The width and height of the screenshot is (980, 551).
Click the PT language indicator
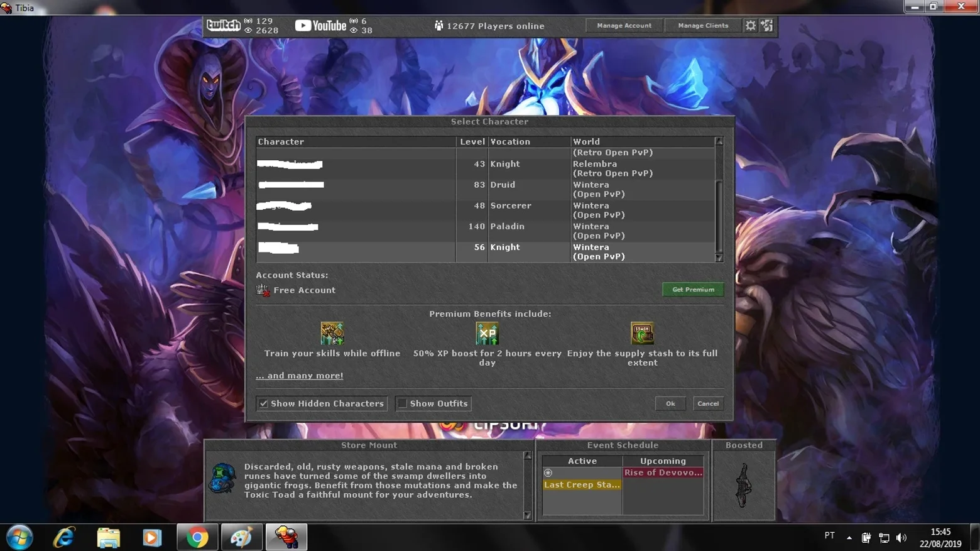tap(830, 535)
